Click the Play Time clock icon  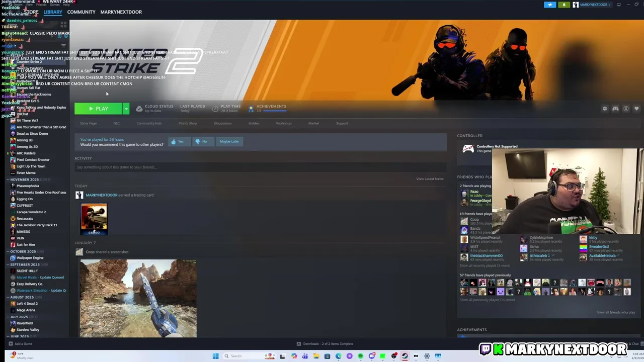click(215, 109)
